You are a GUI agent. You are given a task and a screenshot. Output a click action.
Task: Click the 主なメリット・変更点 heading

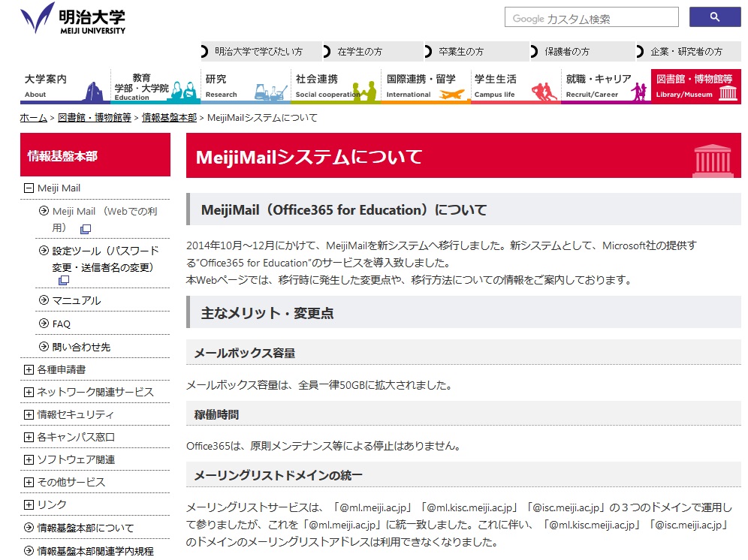coord(267,313)
